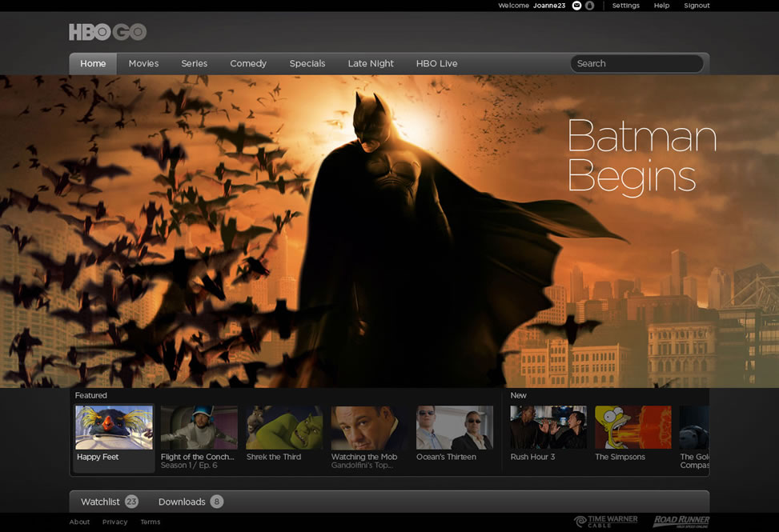Choose the Shrek the Third thumbnail
Viewport: 779px width, 532px height.
click(x=284, y=428)
